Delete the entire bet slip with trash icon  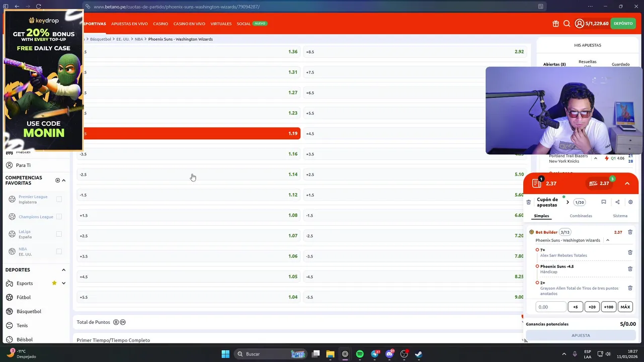[528, 202]
